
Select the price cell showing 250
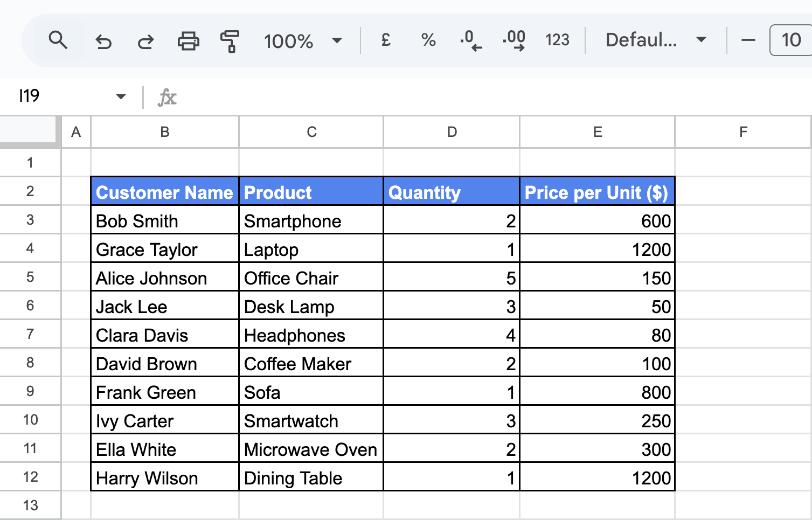598,420
